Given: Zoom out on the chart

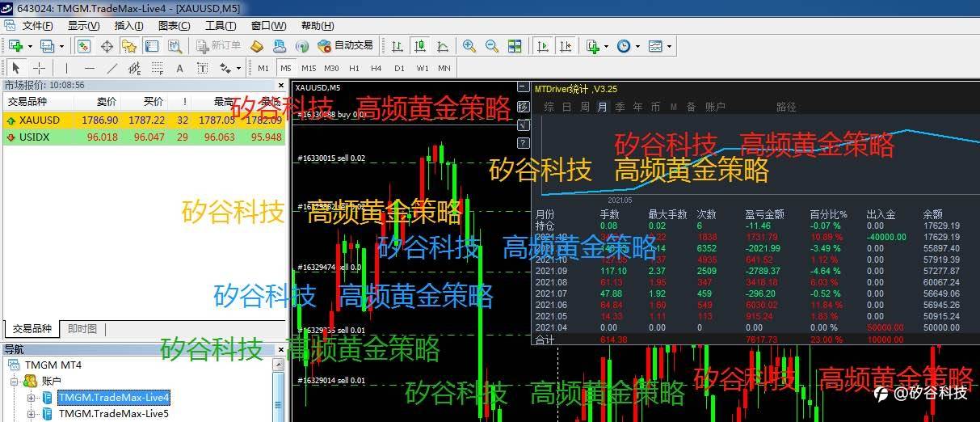Looking at the screenshot, I should 491,46.
